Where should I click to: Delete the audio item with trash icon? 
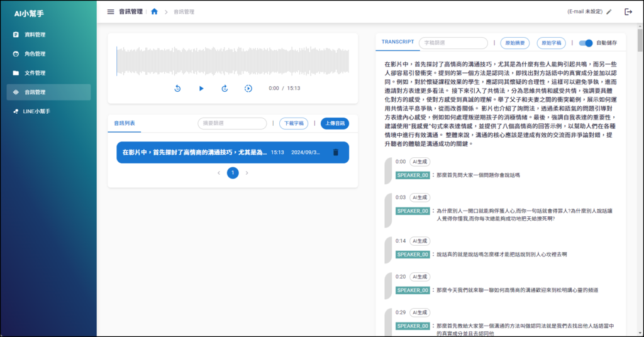pos(336,152)
